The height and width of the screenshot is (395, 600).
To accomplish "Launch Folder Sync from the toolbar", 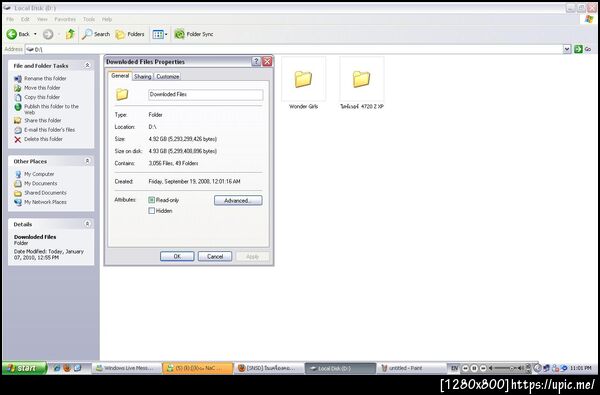I will coord(194,34).
